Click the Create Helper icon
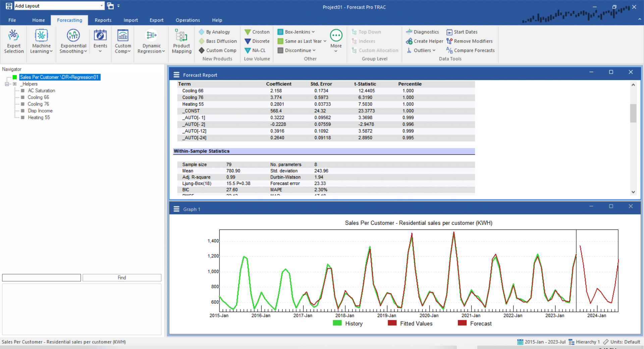The image size is (644, 349). pyautogui.click(x=409, y=41)
